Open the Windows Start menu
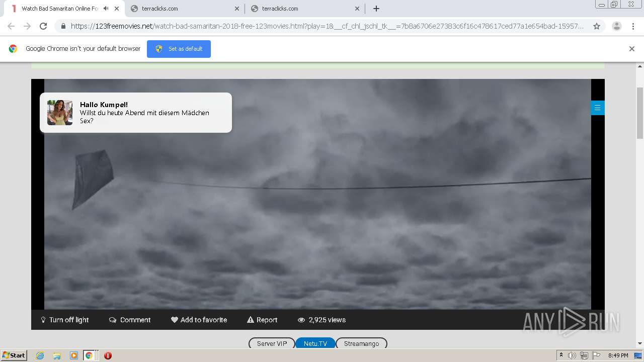The height and width of the screenshot is (362, 644). [x=14, y=355]
